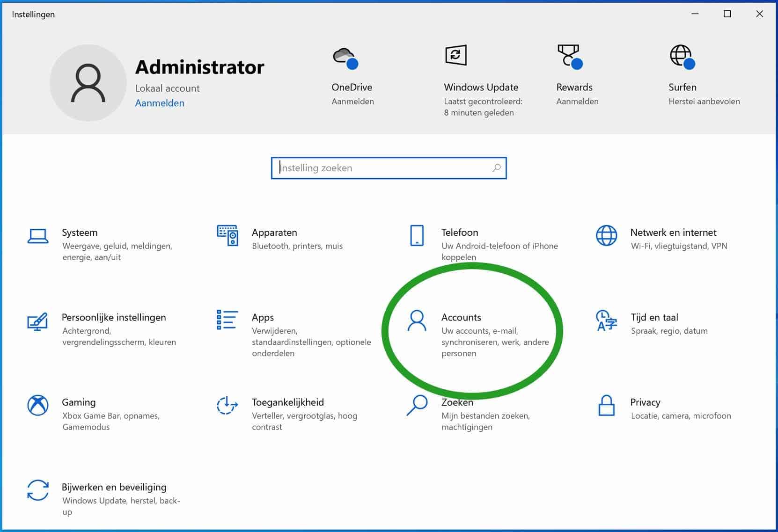The height and width of the screenshot is (532, 778).
Task: Focus the 'Instelling zoeken' search field
Action: 389,168
